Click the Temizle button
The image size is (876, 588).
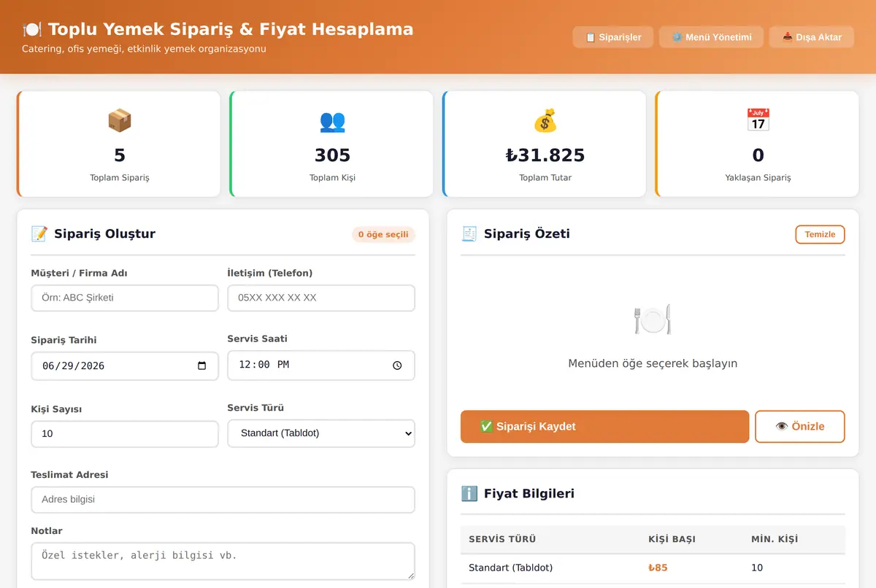tap(820, 234)
